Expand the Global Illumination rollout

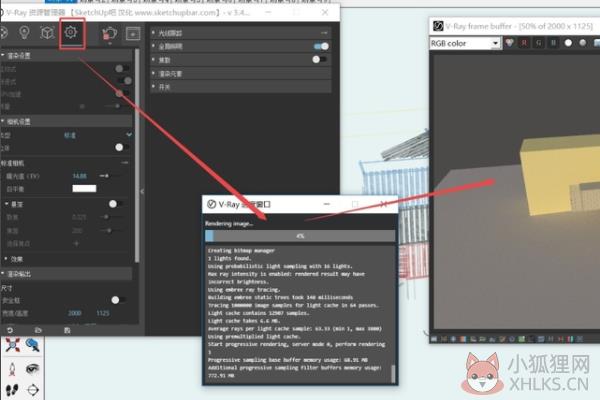point(241,46)
